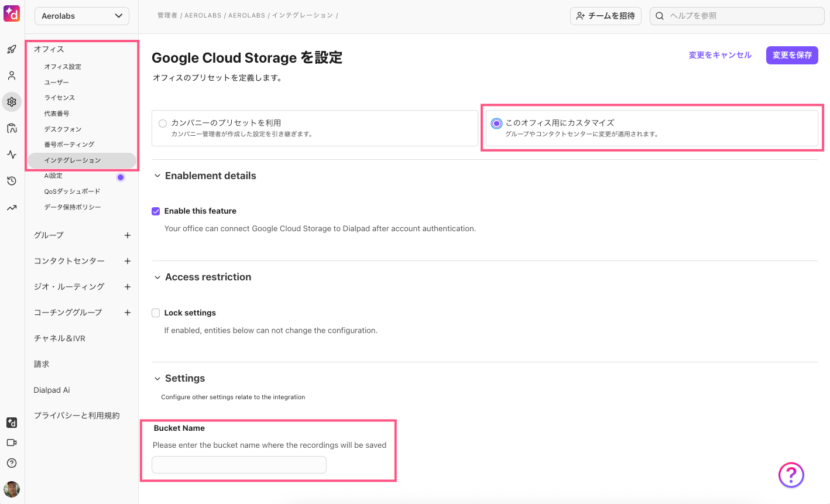Open 請求 in the sidebar
830x504 pixels.
[x=42, y=364]
